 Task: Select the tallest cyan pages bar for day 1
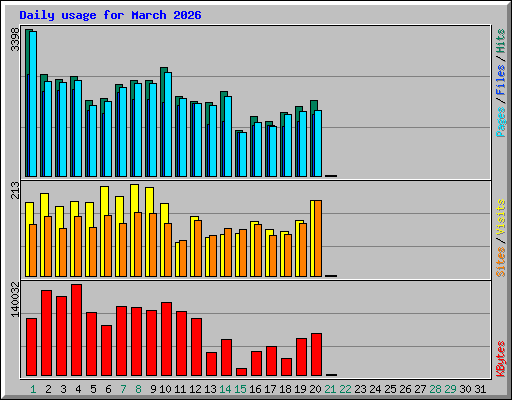coord(33,104)
